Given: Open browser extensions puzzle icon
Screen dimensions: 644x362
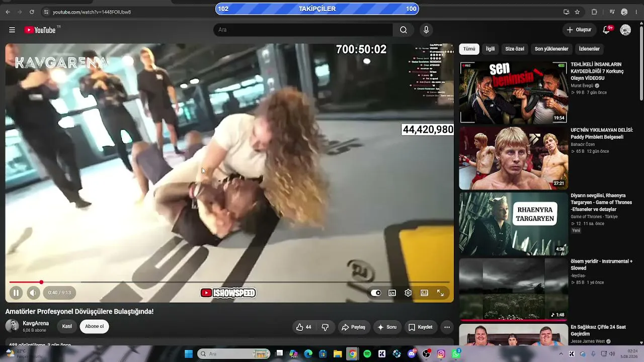Looking at the screenshot, I should click(594, 12).
